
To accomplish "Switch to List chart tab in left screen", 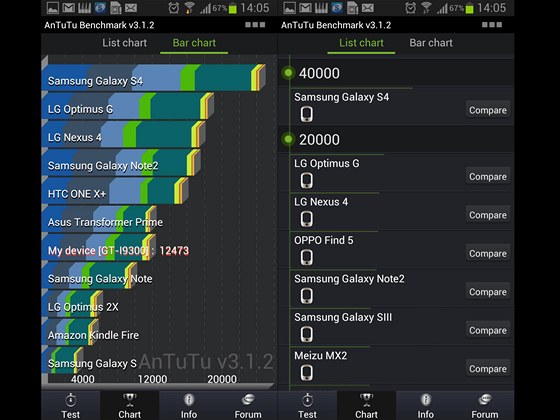I will point(124,43).
